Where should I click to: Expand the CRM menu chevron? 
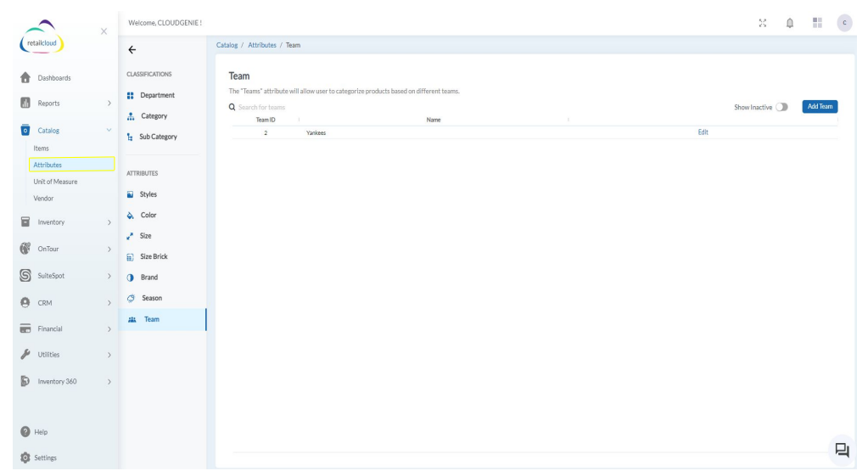point(109,303)
